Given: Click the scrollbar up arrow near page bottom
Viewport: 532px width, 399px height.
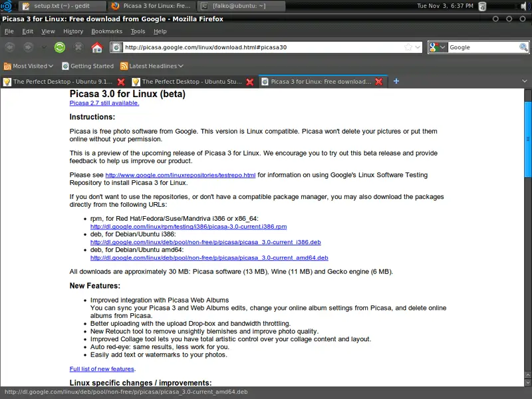Looking at the screenshot, I should point(528,375).
